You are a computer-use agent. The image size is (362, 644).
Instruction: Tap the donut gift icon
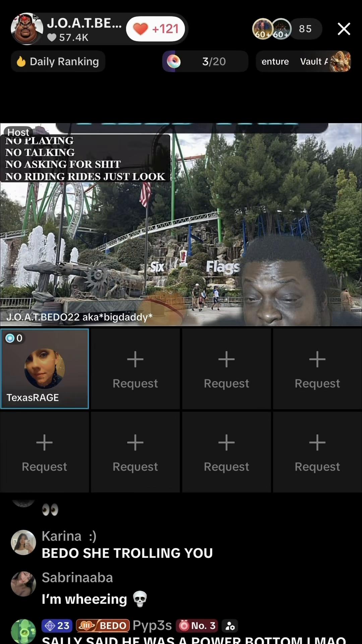174,61
